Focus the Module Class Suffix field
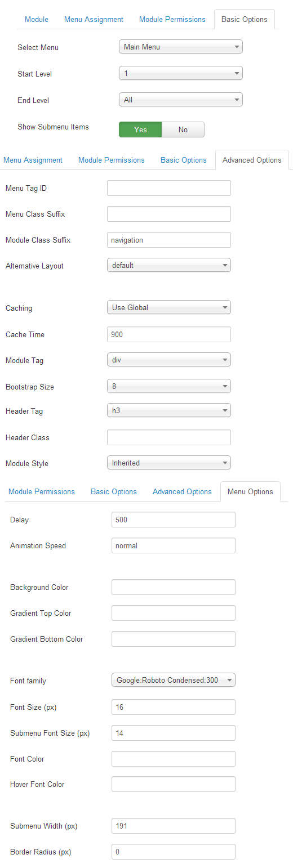The image size is (293, 868). [169, 240]
